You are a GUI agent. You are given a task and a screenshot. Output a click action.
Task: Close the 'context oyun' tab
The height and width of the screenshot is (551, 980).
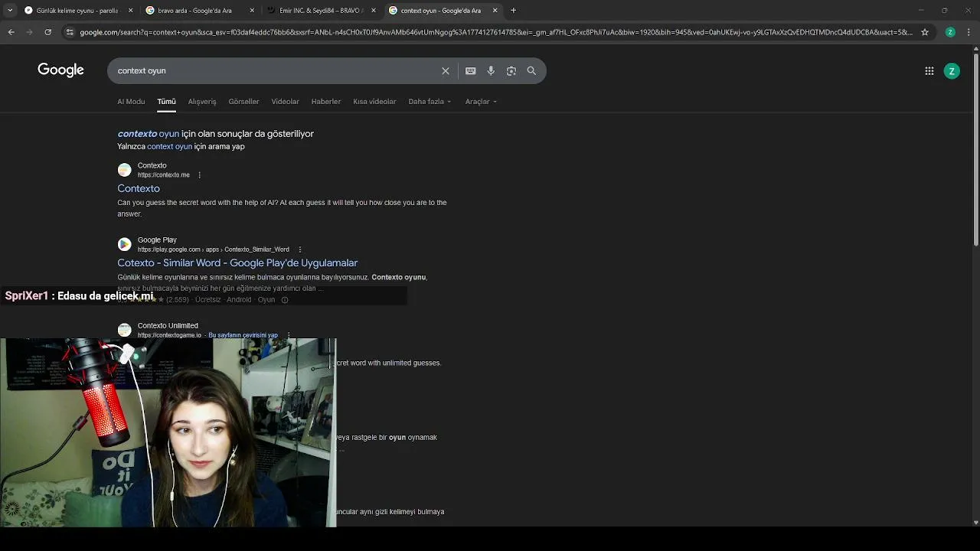[495, 11]
